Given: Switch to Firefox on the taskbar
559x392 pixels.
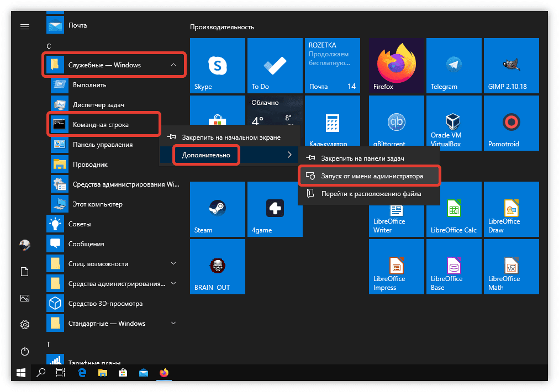Looking at the screenshot, I should [x=164, y=373].
